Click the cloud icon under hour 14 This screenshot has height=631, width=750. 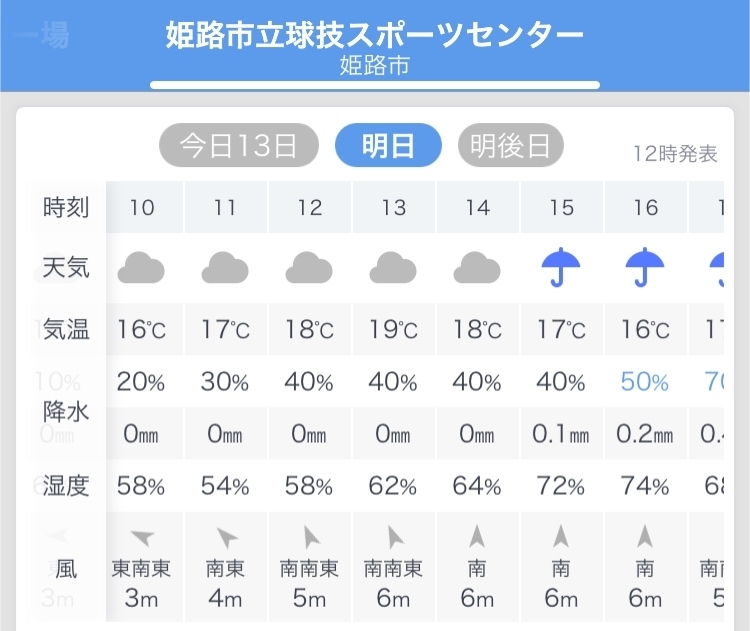477,267
